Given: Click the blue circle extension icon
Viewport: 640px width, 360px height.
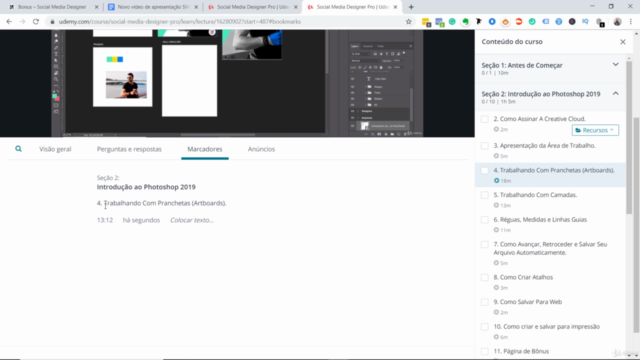Looking at the screenshot, I should [492, 22].
